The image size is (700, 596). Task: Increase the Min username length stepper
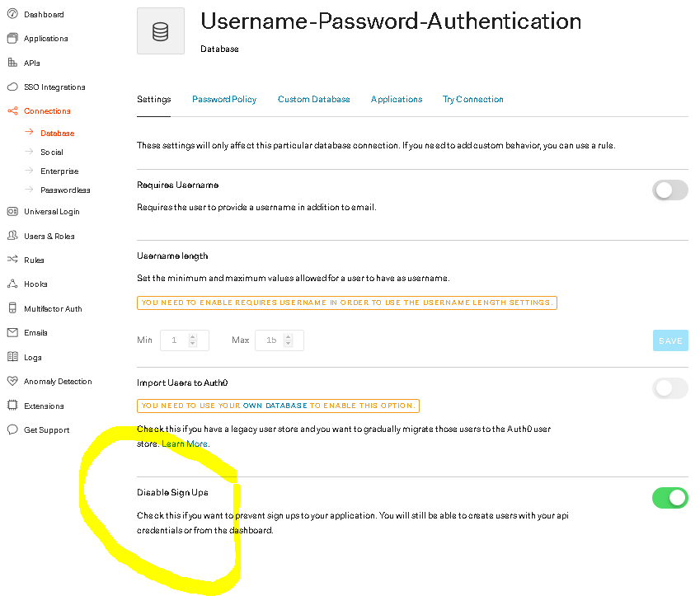192,337
